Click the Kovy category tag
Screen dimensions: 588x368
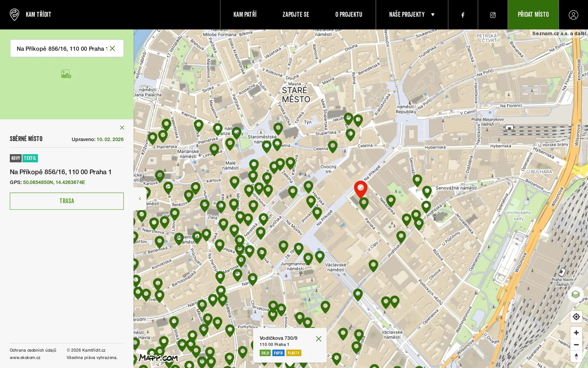[16, 158]
